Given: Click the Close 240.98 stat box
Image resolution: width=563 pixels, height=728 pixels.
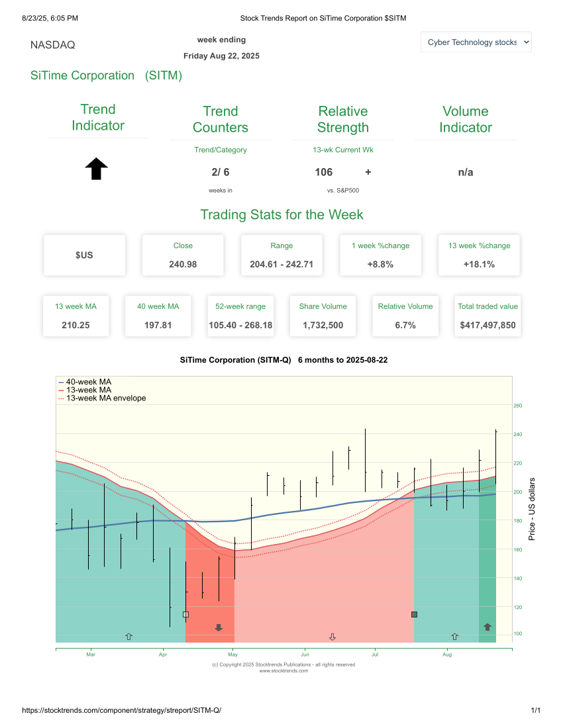Looking at the screenshot, I should click(183, 255).
